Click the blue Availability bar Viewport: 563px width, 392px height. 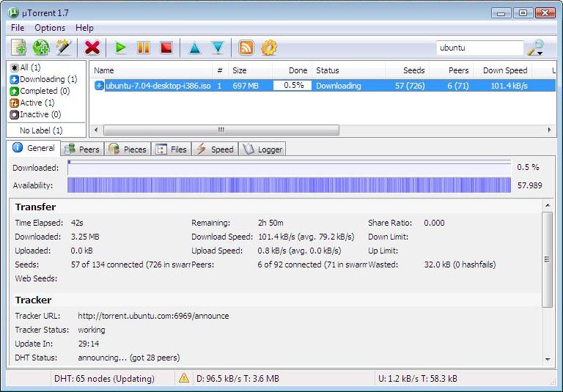coord(290,185)
